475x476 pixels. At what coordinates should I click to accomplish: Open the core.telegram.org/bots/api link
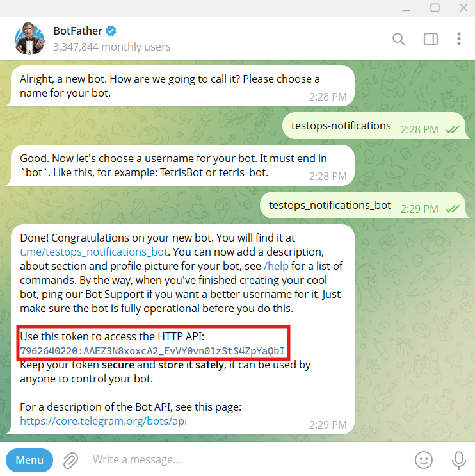(104, 421)
